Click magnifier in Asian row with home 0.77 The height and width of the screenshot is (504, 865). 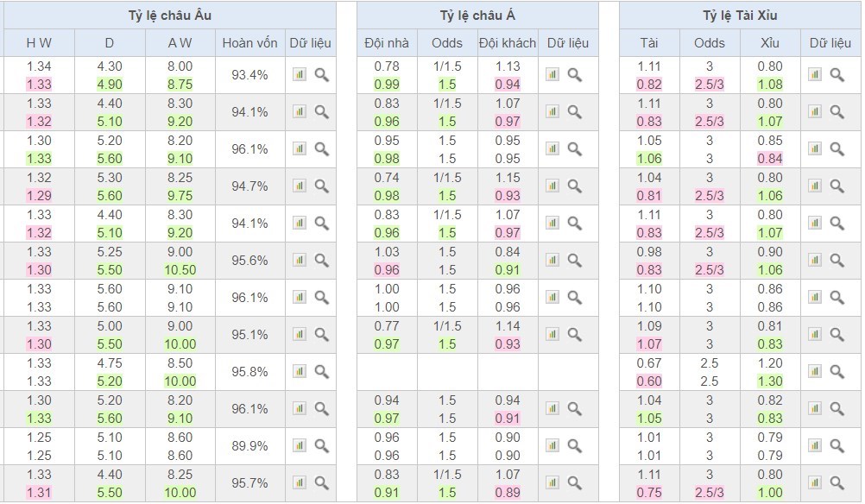pos(575,334)
